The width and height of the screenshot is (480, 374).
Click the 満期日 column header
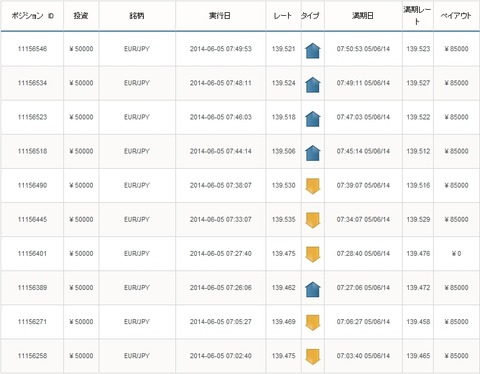363,16
